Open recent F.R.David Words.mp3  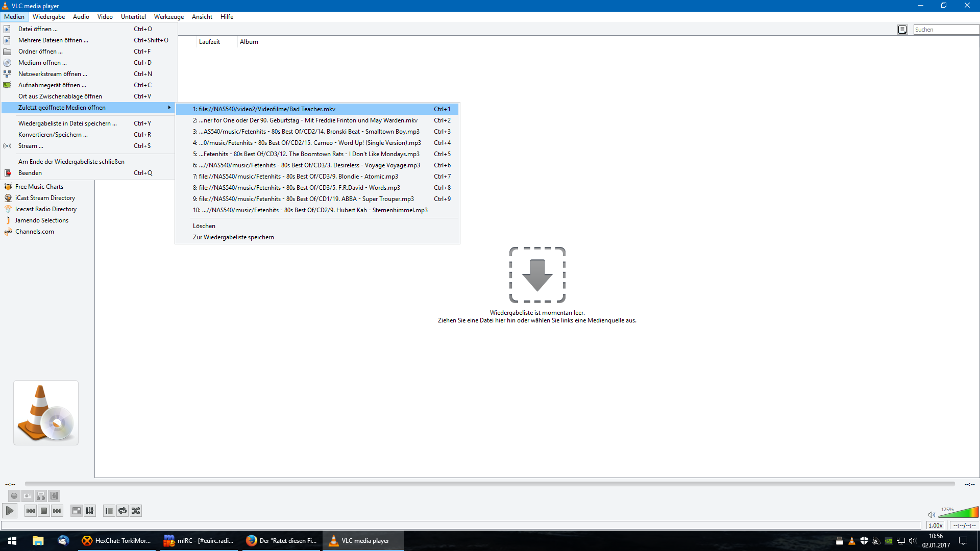[x=317, y=188]
